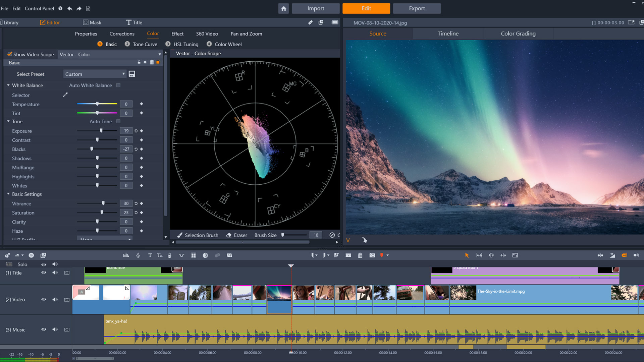
Task: Drag the Exposure slider value
Action: 100,130
